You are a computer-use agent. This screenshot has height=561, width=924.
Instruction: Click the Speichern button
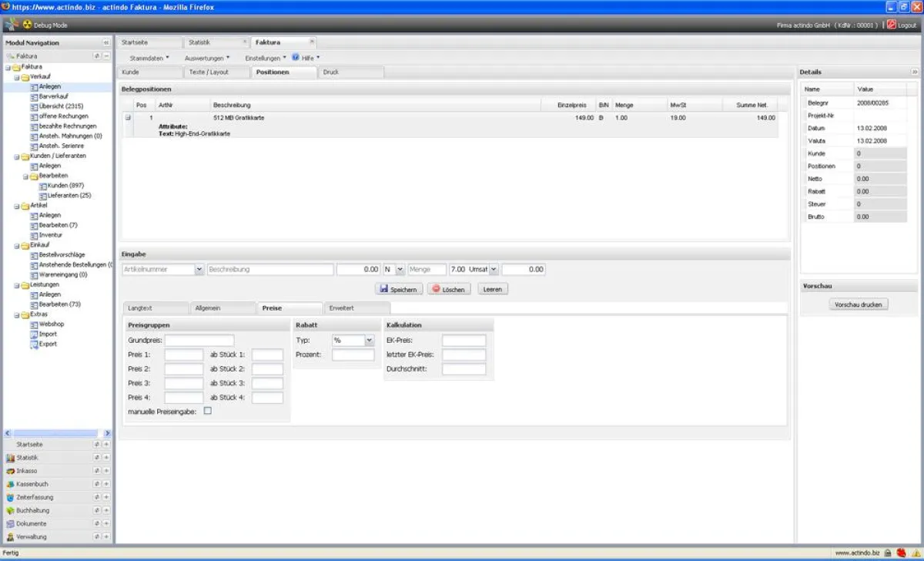399,288
